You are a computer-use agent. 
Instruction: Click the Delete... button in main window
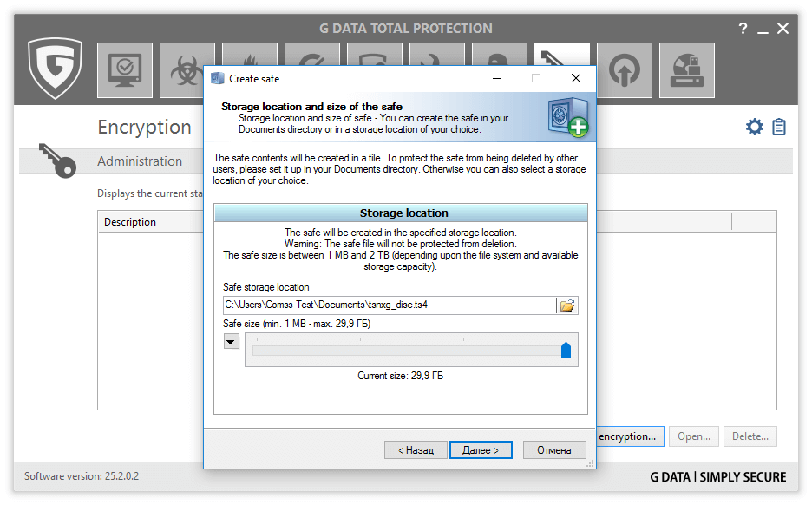(750, 436)
